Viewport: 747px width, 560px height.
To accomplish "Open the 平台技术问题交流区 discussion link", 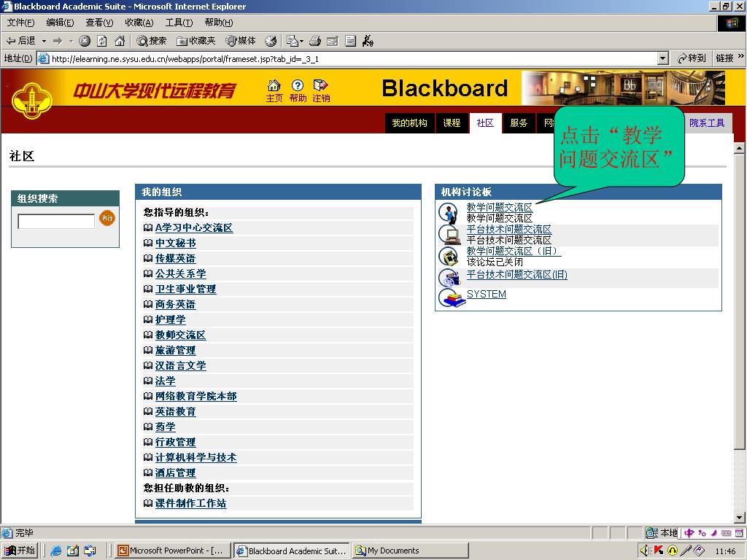I will click(x=508, y=229).
